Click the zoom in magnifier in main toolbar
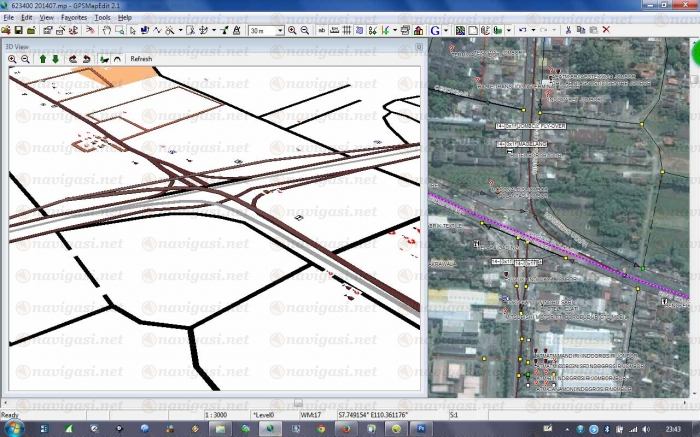The height and width of the screenshot is (437, 700). pyautogui.click(x=292, y=30)
